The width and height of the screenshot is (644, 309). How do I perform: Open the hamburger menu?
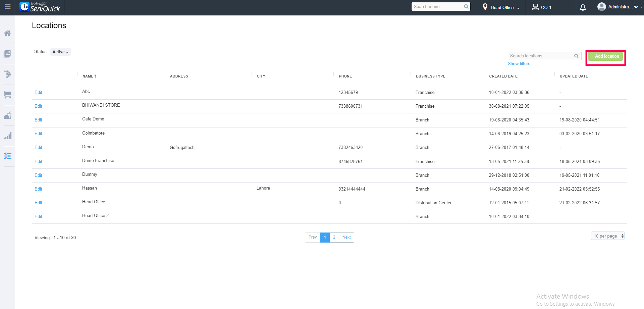pyautogui.click(x=7, y=7)
